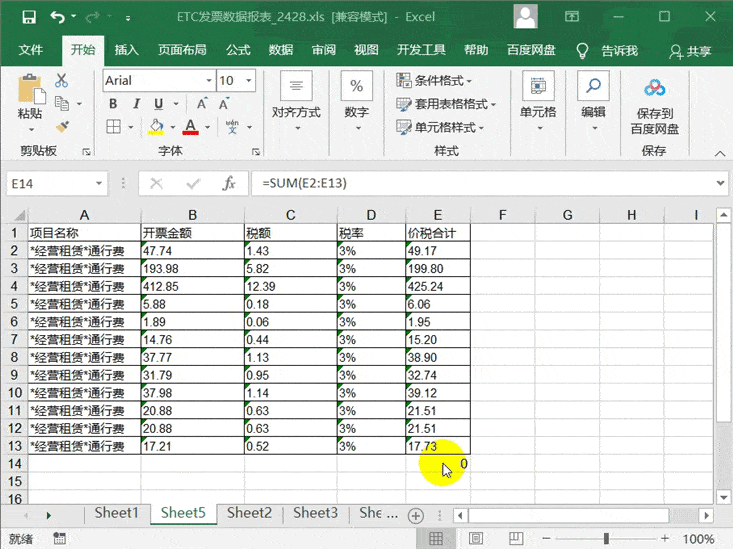Screen dimensions: 733x549
Task: Add a new sheet with plus icon
Action: (x=416, y=515)
